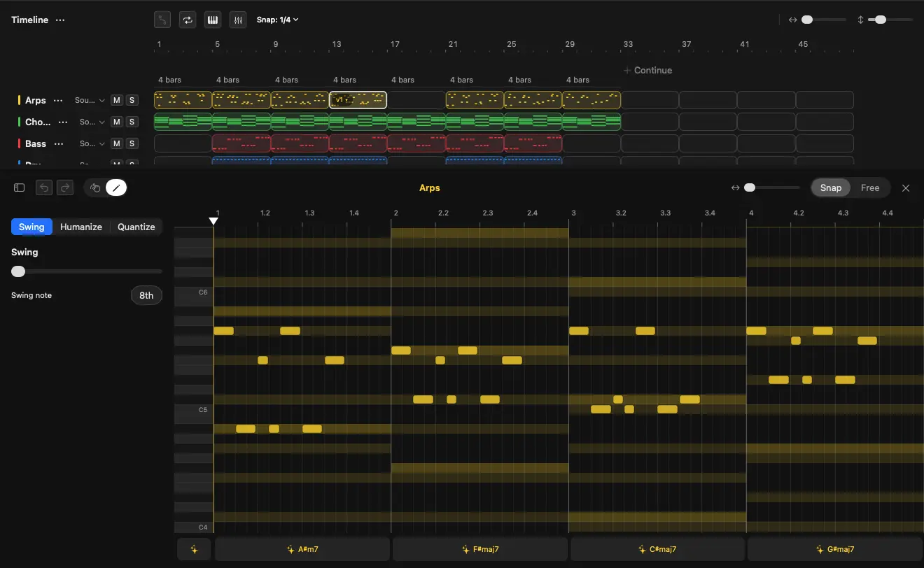This screenshot has width=924, height=568.
Task: Solo the Chords track
Action: coord(132,122)
